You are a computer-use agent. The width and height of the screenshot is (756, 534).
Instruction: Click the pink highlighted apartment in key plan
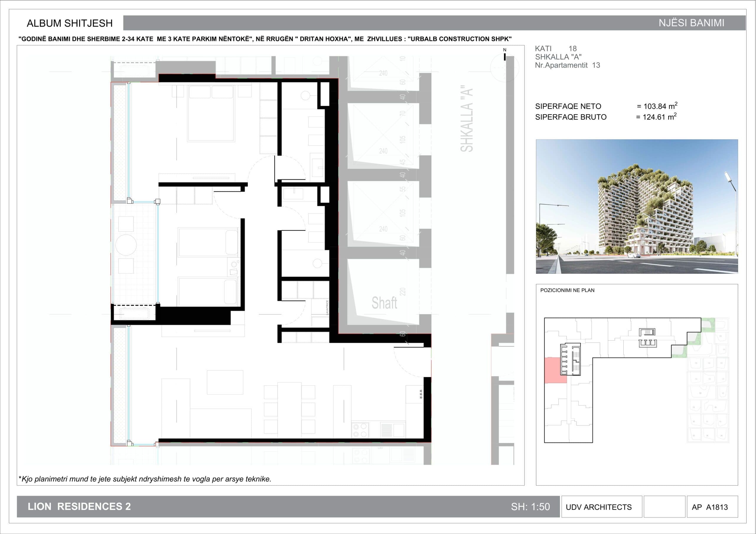click(x=555, y=370)
